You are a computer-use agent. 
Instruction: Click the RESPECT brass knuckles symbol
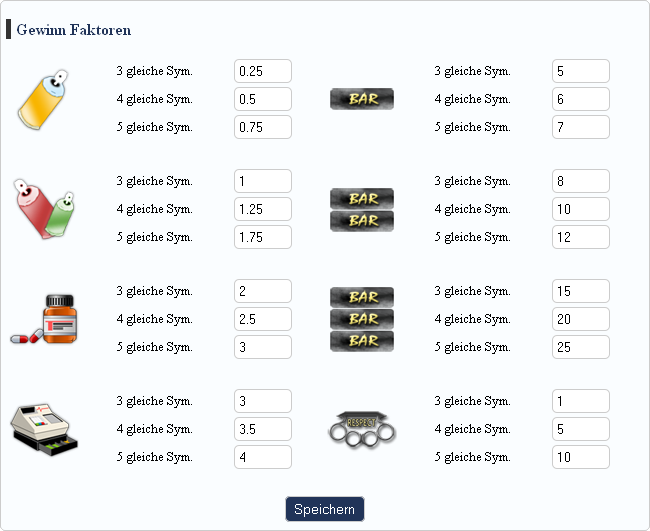pyautogui.click(x=362, y=429)
